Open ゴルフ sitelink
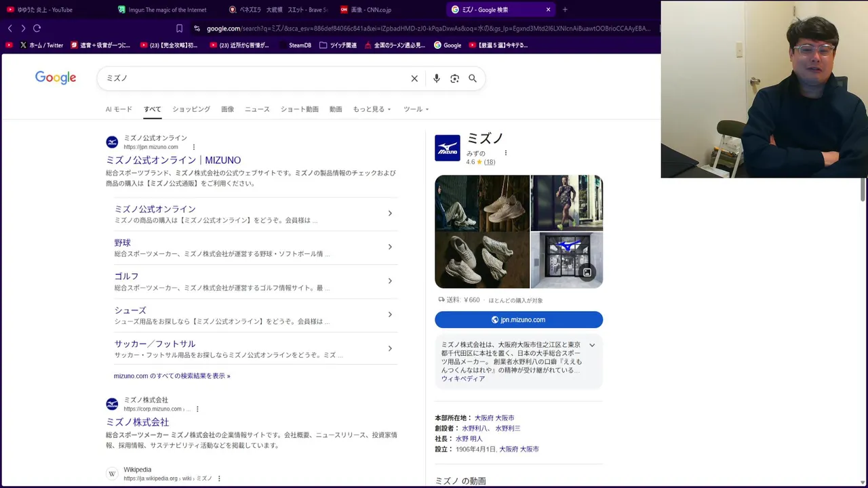Image resolution: width=868 pixels, height=488 pixels. [x=126, y=277]
